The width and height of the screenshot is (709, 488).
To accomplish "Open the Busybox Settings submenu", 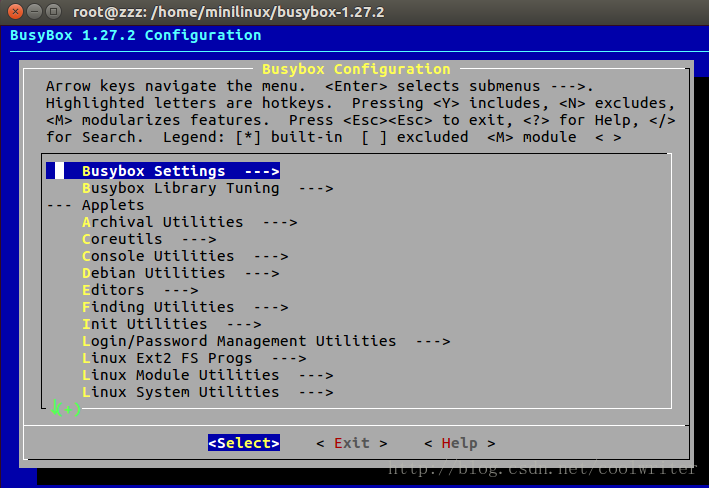I will point(163,171).
